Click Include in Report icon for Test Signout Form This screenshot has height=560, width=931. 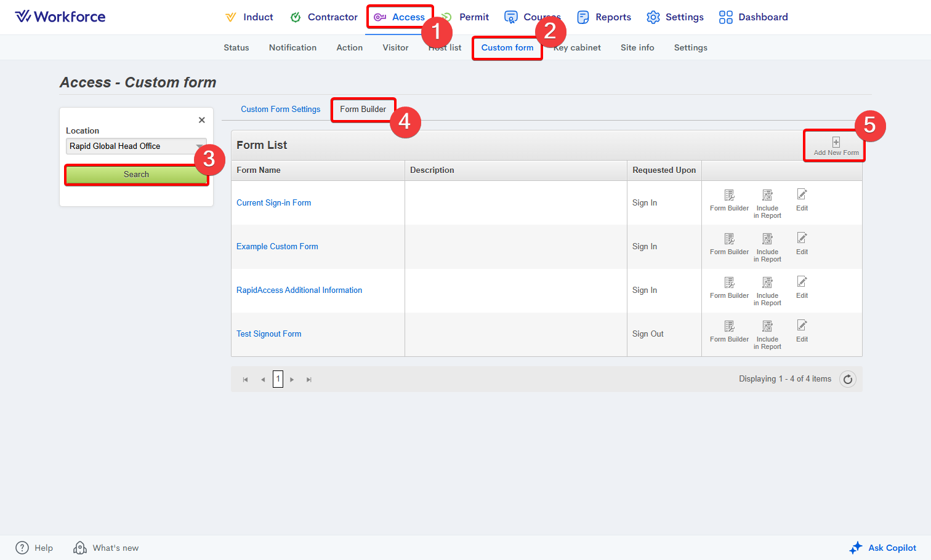click(767, 327)
